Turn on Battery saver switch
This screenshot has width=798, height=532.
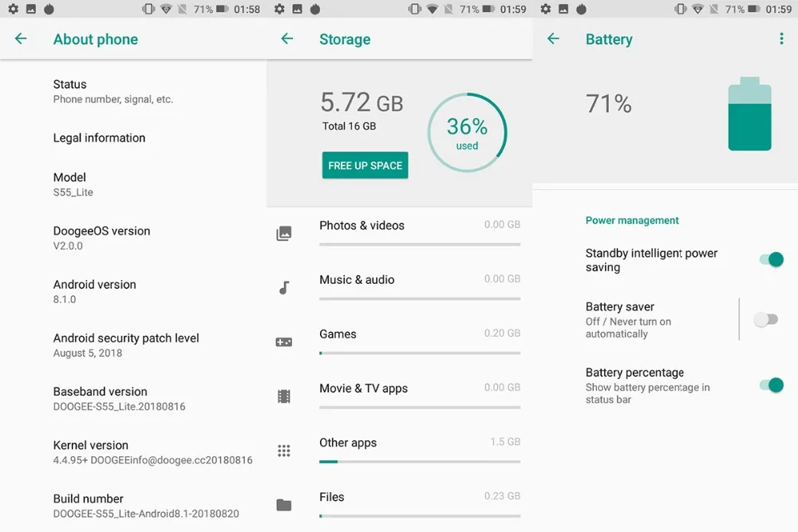[766, 319]
